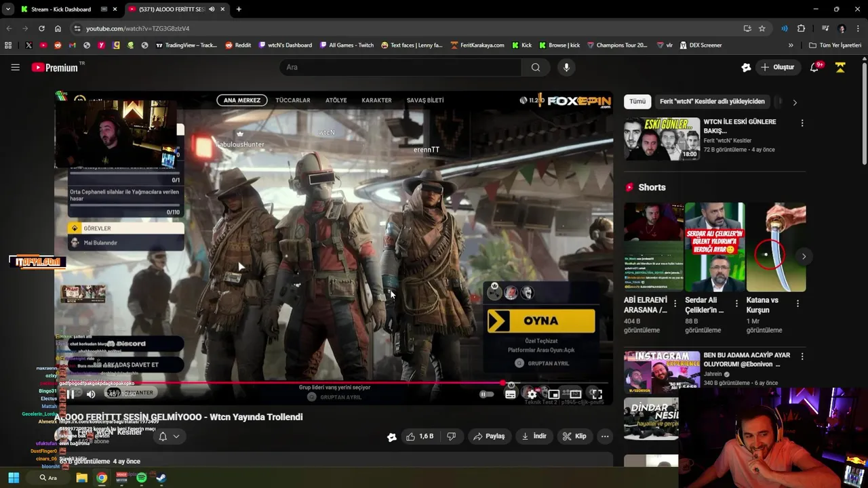Viewport: 868px width, 488px height.
Task: Open the Katana vs Kurşun short
Action: (776, 247)
